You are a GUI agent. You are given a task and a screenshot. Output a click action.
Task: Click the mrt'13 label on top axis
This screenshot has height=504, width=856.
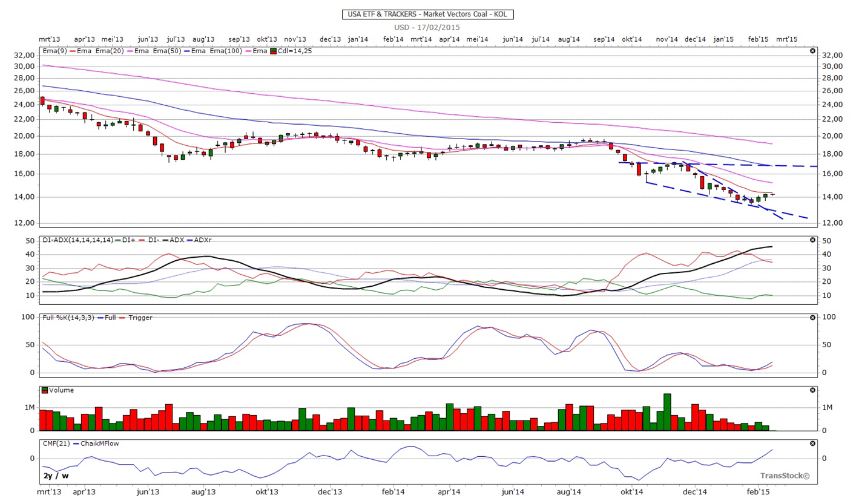pos(50,39)
